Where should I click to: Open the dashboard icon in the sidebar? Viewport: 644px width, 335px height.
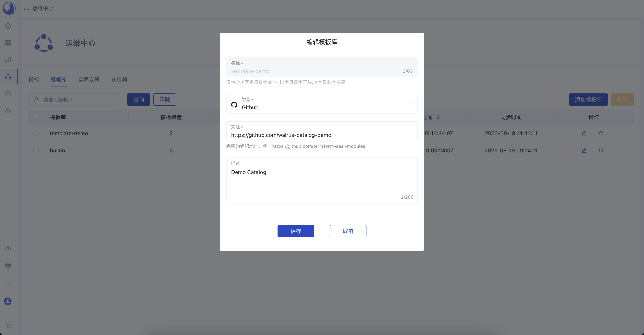(x=8, y=26)
